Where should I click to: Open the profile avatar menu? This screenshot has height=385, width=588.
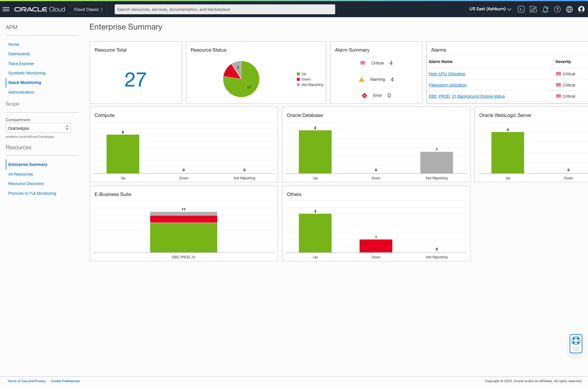[581, 9]
